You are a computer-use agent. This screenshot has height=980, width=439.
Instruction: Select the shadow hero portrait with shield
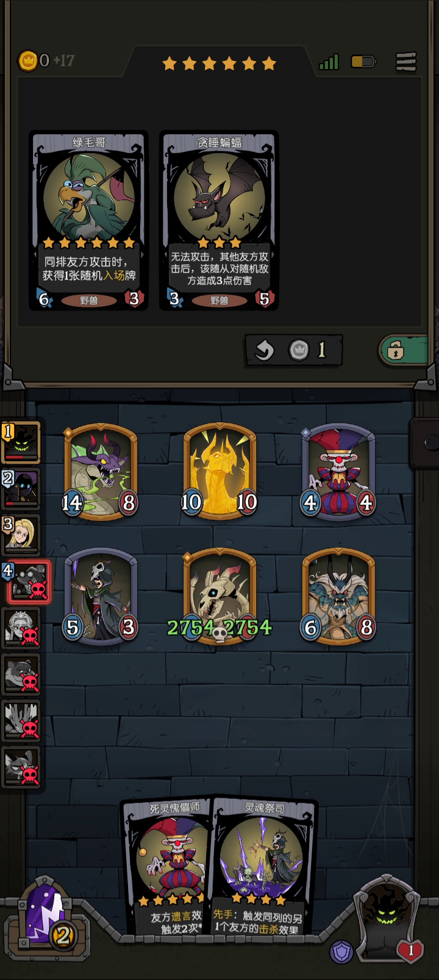[387, 915]
